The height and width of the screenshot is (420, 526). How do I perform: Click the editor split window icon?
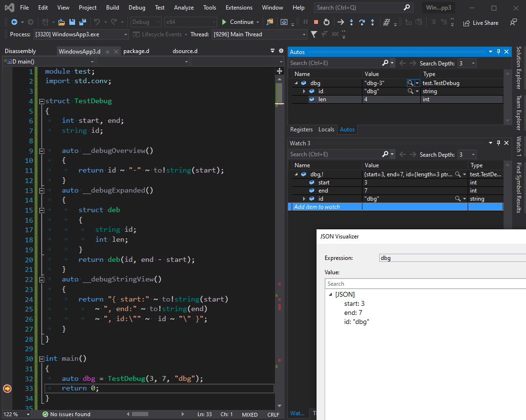279,71
